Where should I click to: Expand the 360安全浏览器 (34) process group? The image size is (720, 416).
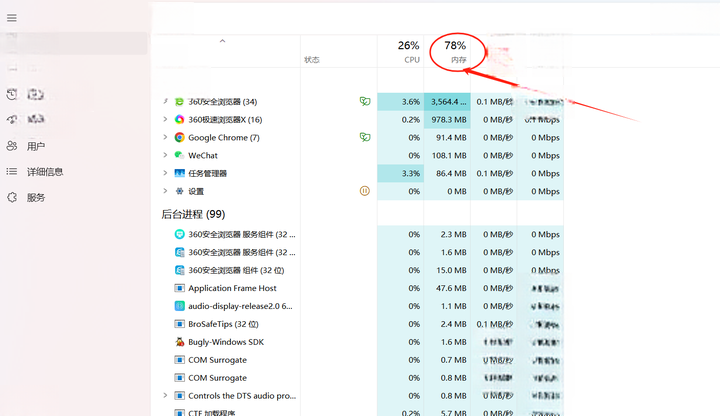[165, 101]
